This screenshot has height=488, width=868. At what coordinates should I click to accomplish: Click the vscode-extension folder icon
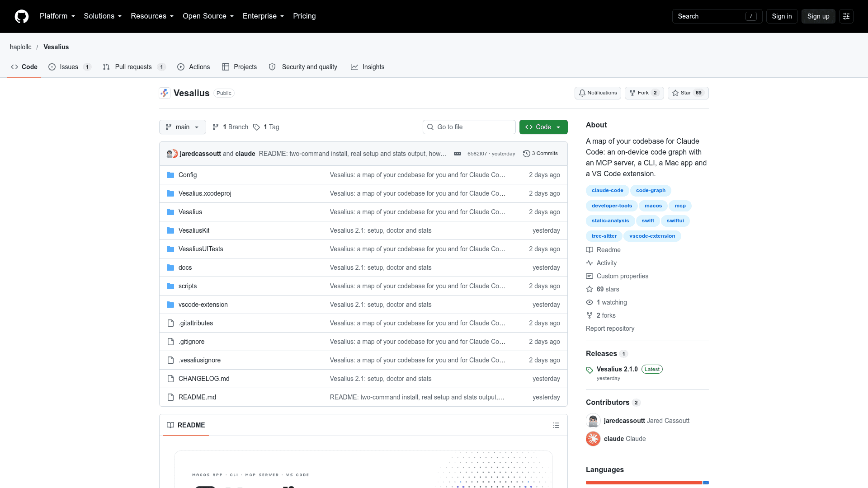point(170,305)
